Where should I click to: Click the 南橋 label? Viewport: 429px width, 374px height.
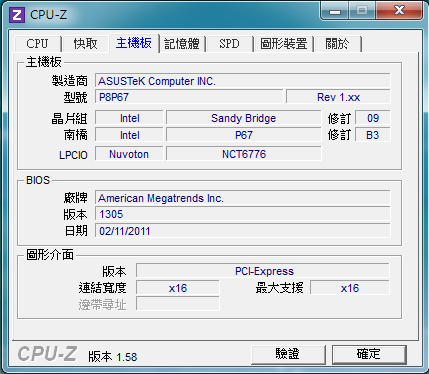click(75, 135)
